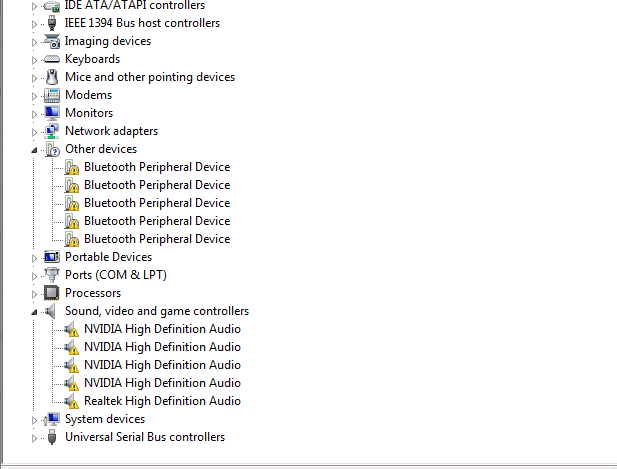Click the Modems category icon
This screenshot has width=617, height=469.
(x=52, y=95)
